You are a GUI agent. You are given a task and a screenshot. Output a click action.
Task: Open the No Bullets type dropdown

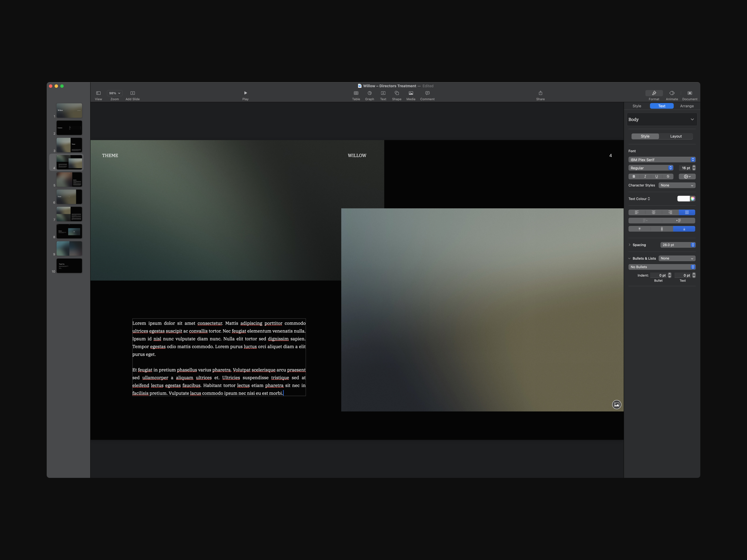click(x=662, y=267)
